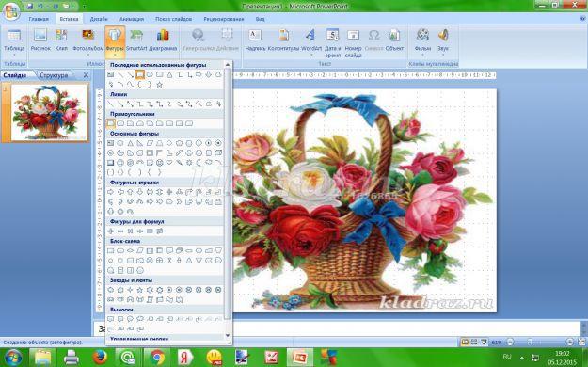The width and height of the screenshot is (588, 367).
Task: Insert sound with the Звук icon
Action: coord(443,41)
